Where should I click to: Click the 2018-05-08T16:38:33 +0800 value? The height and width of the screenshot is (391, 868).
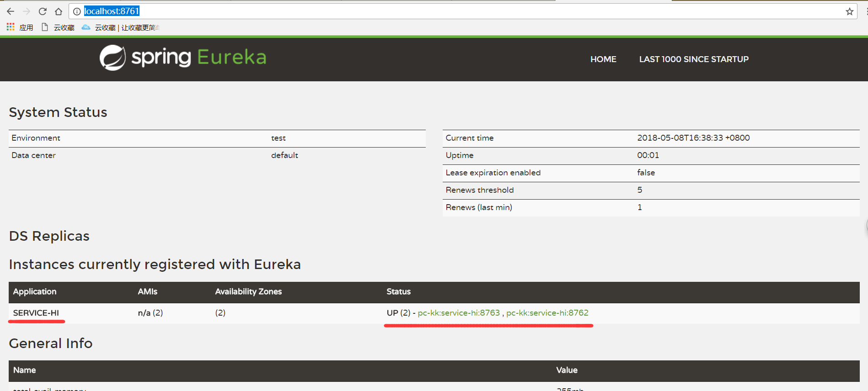(x=693, y=138)
